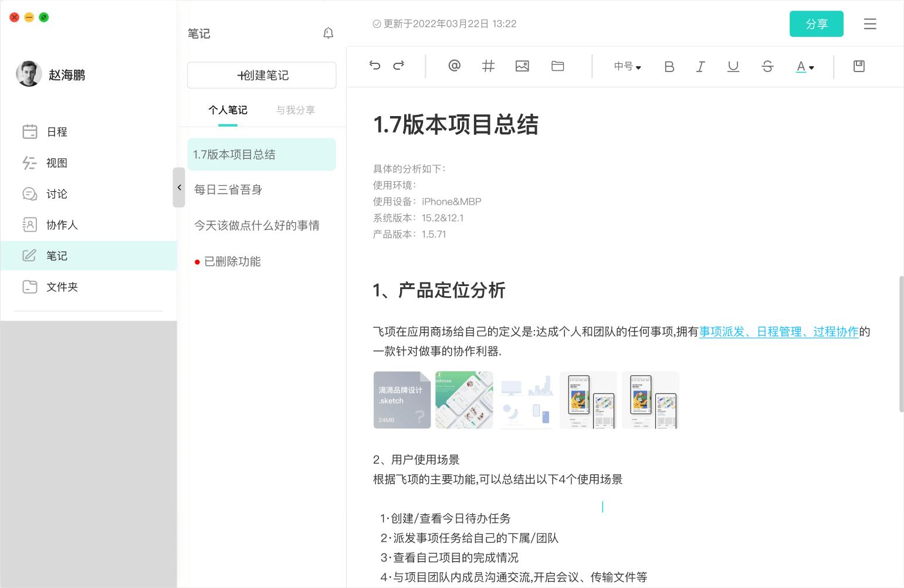
Task: Open 日程 in sidebar
Action: point(89,132)
